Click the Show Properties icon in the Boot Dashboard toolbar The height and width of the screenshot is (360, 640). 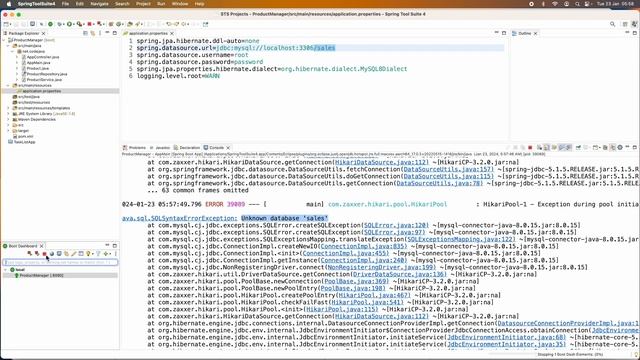pyautogui.click(x=81, y=253)
